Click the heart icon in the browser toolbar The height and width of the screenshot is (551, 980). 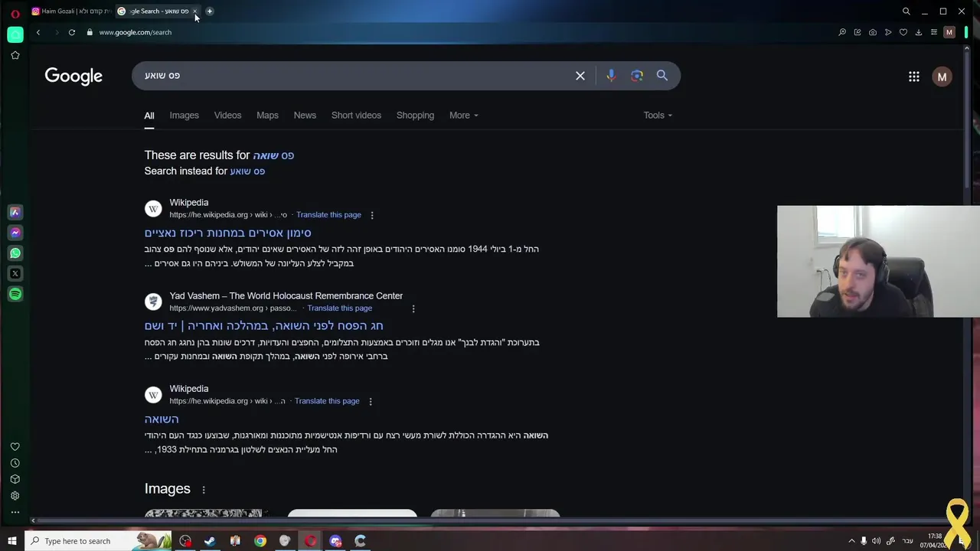click(903, 32)
